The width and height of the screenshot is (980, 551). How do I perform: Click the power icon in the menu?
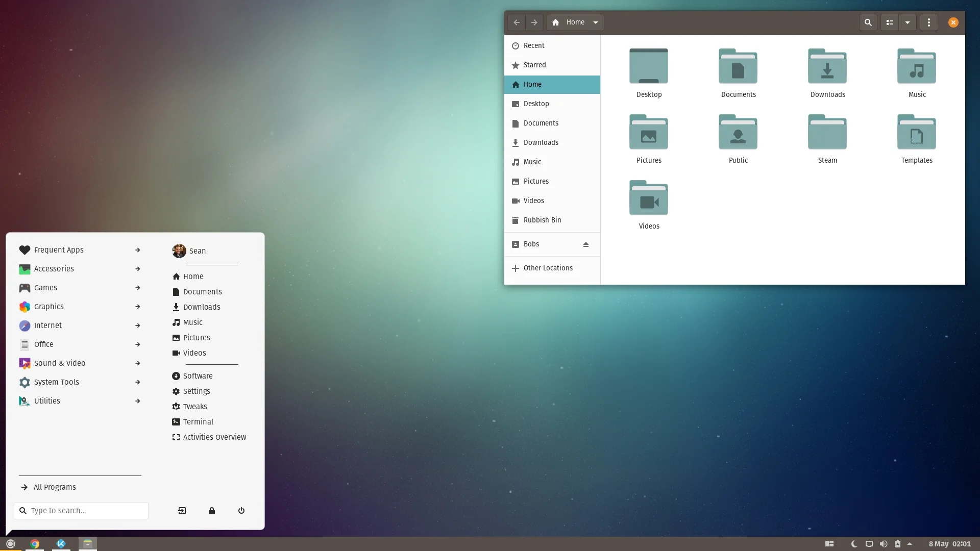(x=241, y=511)
